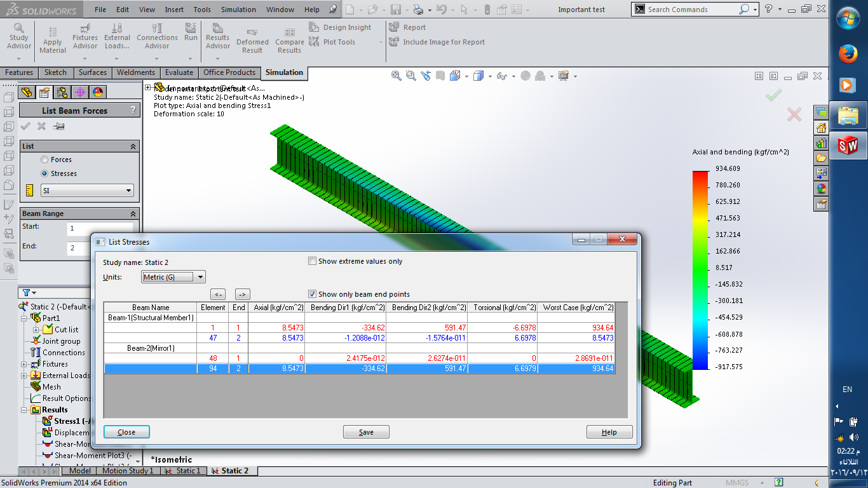The image size is (868, 488).
Task: Click the Zoom to Area icon
Action: pos(411,76)
